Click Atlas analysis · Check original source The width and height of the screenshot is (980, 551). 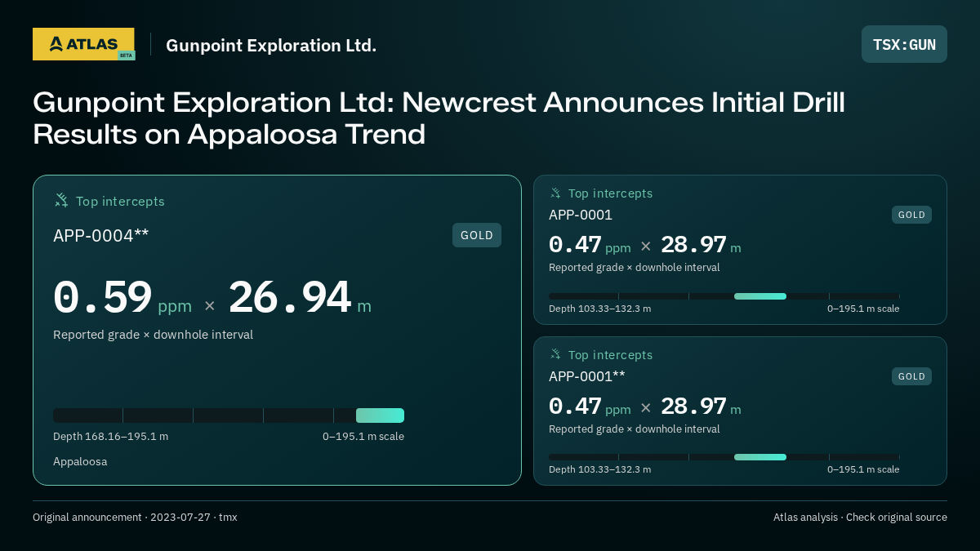click(860, 517)
